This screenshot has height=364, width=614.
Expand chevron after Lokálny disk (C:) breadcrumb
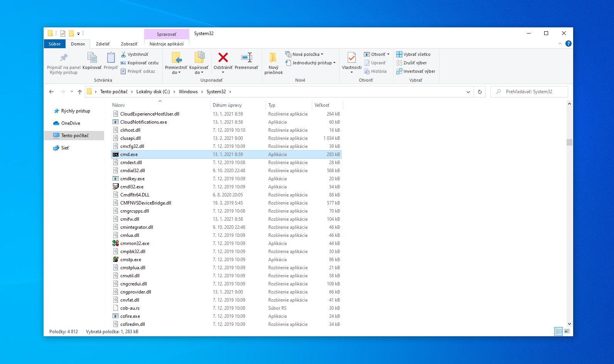click(x=174, y=92)
